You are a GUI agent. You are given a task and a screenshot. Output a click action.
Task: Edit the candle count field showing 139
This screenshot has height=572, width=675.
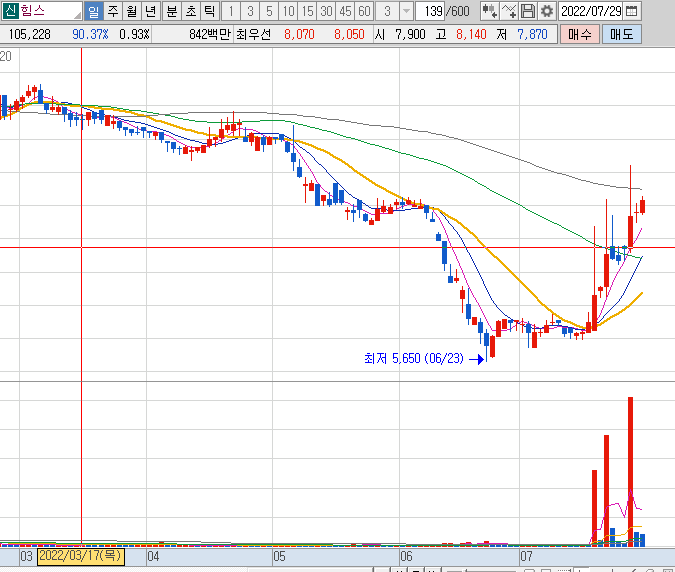(x=431, y=11)
